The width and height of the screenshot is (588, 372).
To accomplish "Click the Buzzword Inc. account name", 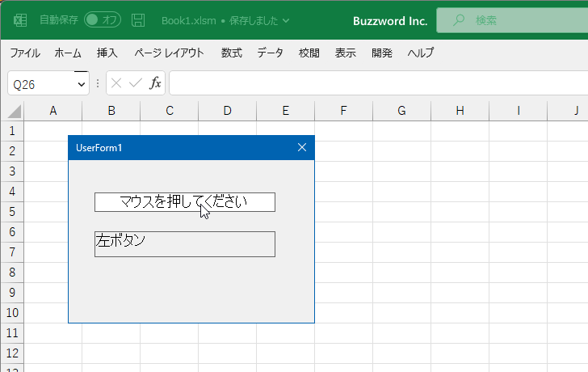I will point(390,21).
